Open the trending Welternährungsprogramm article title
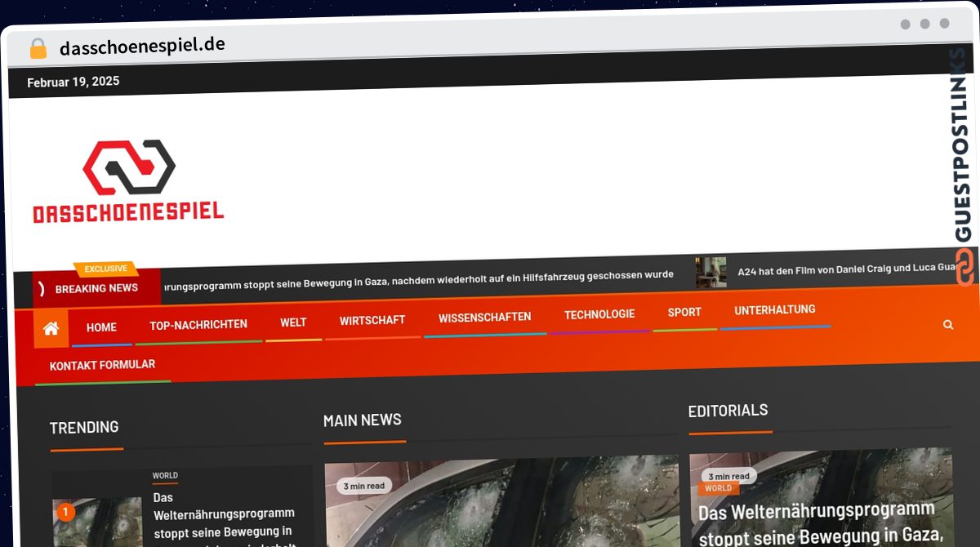 pyautogui.click(x=224, y=521)
